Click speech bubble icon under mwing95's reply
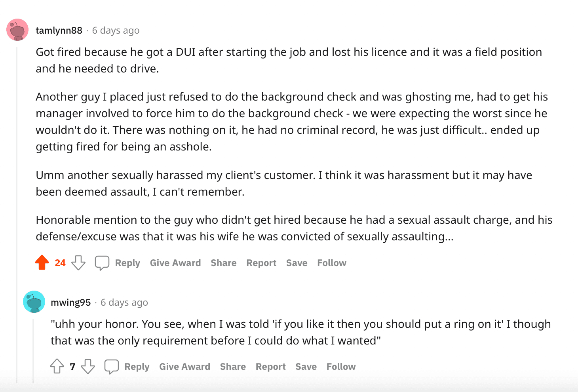This screenshot has height=392, width=578. [x=111, y=366]
